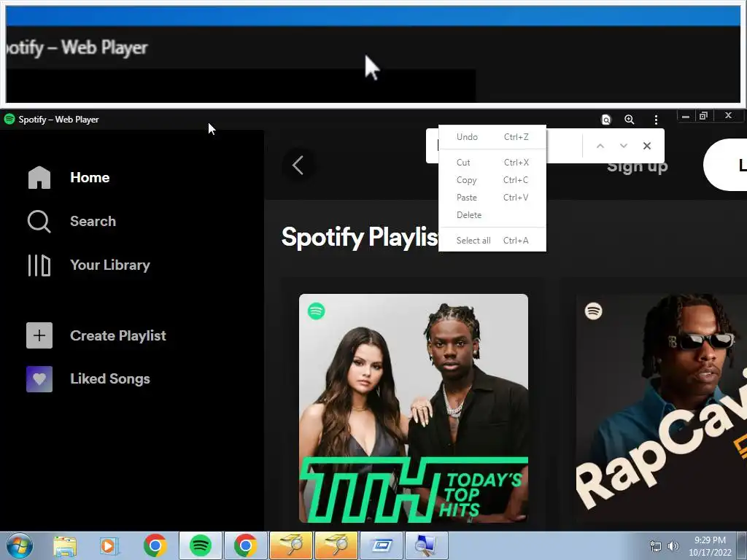Open the Liked Songs label
The width and height of the screenshot is (747, 560).
click(x=110, y=379)
